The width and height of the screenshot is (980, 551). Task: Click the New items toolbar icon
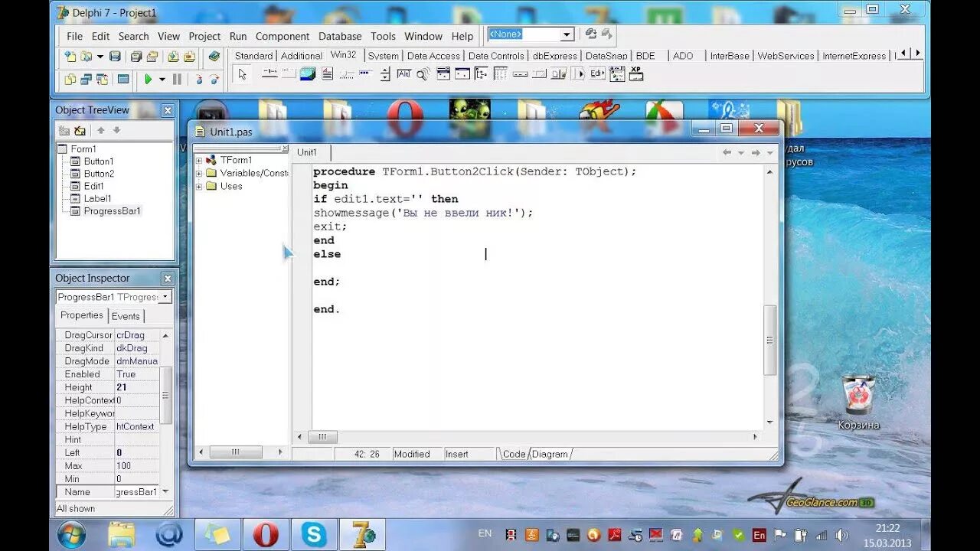[70, 56]
